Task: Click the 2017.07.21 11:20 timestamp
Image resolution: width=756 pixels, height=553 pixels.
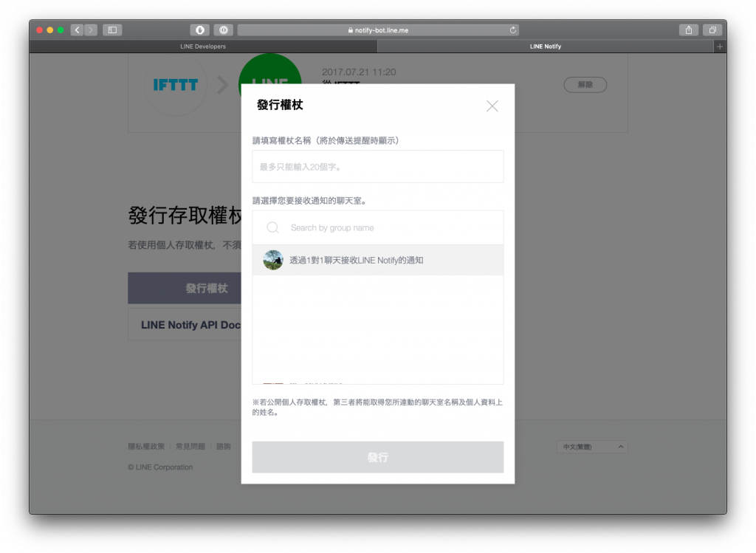Action: 359,72
